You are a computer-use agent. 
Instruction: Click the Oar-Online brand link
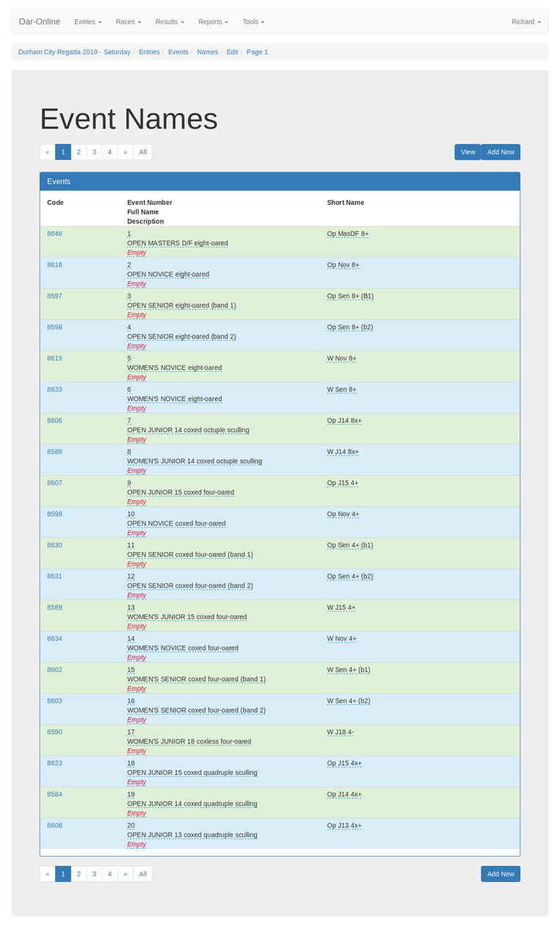[40, 22]
